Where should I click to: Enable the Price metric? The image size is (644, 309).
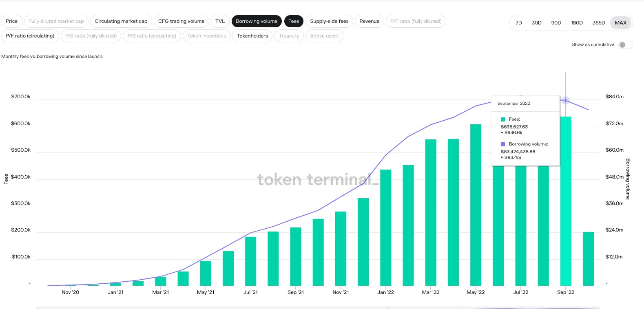12,21
